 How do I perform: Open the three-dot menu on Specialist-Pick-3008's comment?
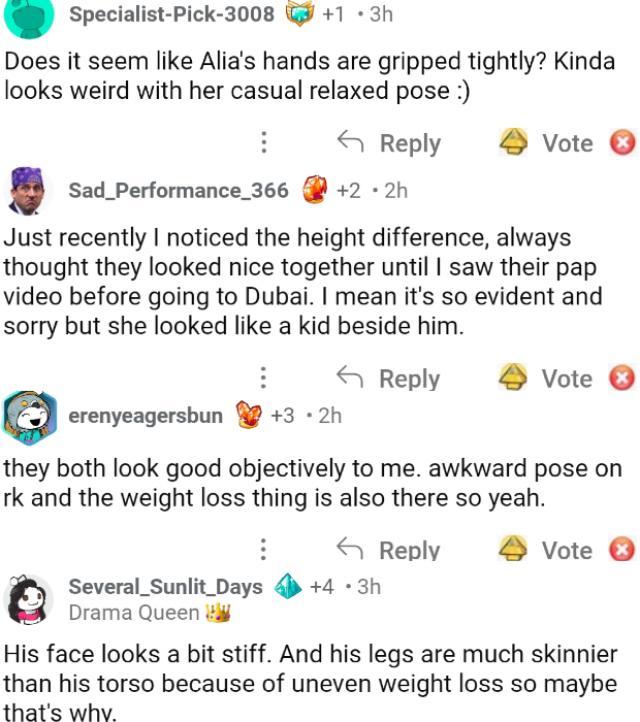(263, 143)
